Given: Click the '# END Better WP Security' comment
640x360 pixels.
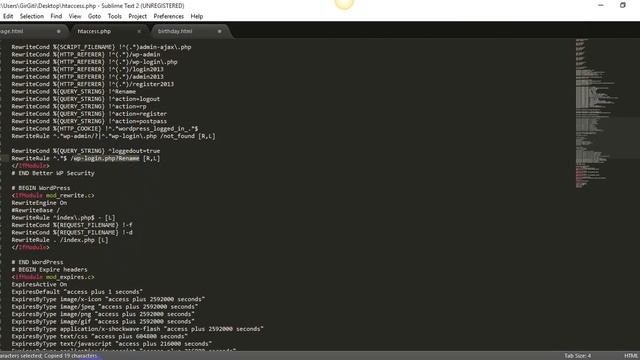Looking at the screenshot, I should (x=53, y=173).
